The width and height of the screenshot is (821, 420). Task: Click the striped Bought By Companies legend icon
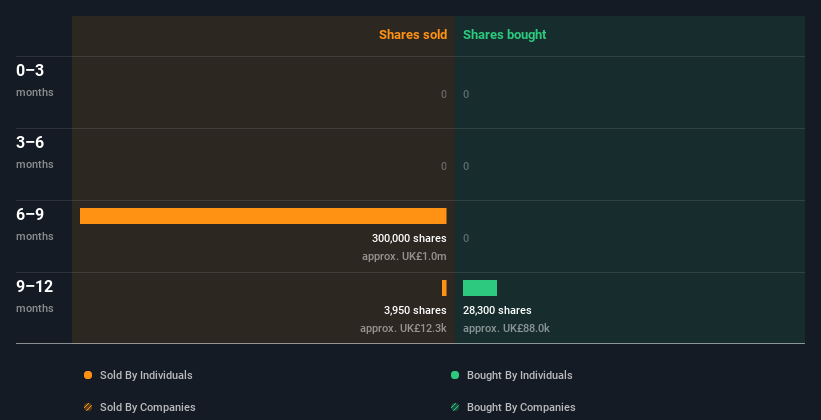[455, 407]
